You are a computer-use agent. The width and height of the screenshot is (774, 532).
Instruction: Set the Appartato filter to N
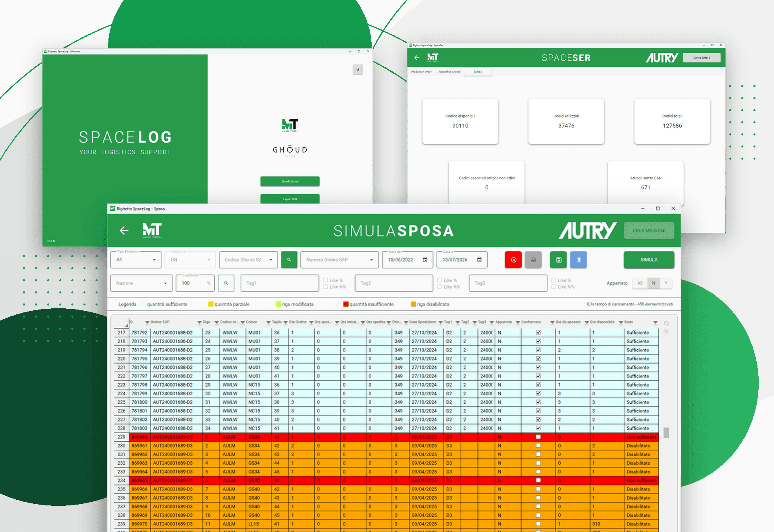click(653, 283)
